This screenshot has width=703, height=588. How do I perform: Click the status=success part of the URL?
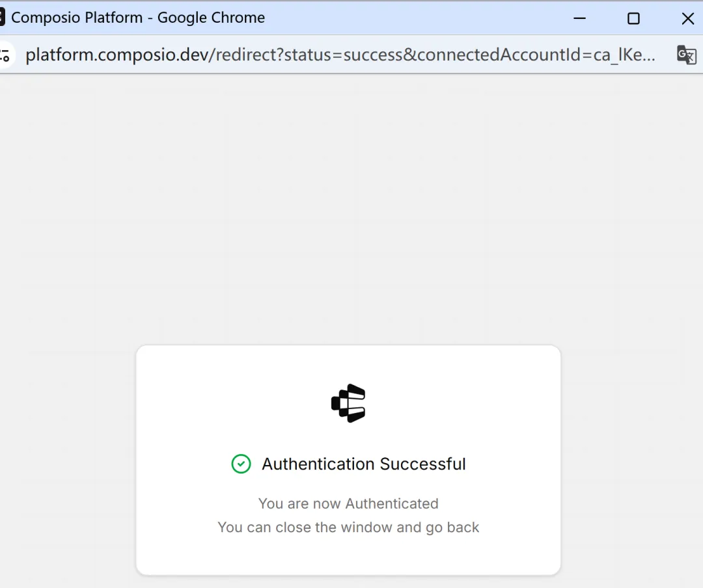click(x=343, y=55)
